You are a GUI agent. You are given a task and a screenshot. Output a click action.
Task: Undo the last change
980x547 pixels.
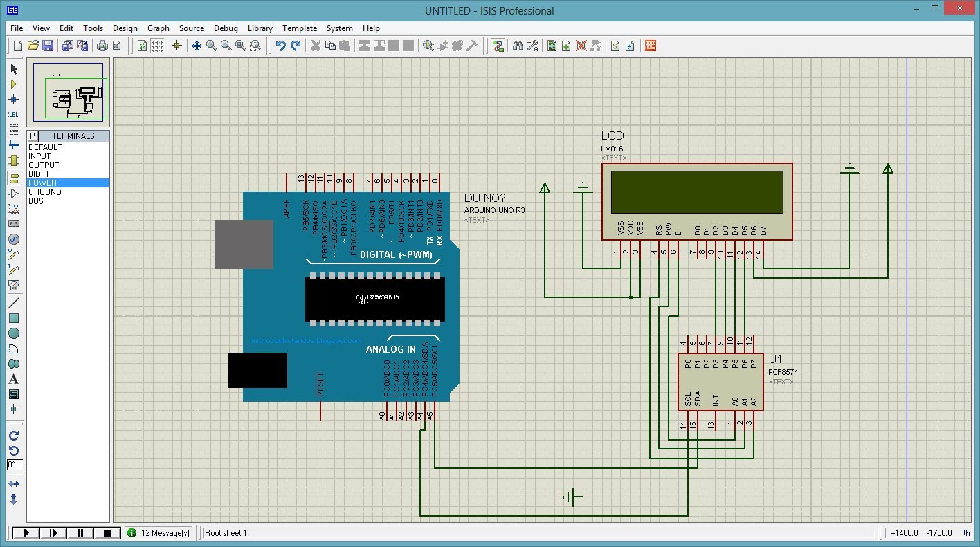tap(280, 46)
